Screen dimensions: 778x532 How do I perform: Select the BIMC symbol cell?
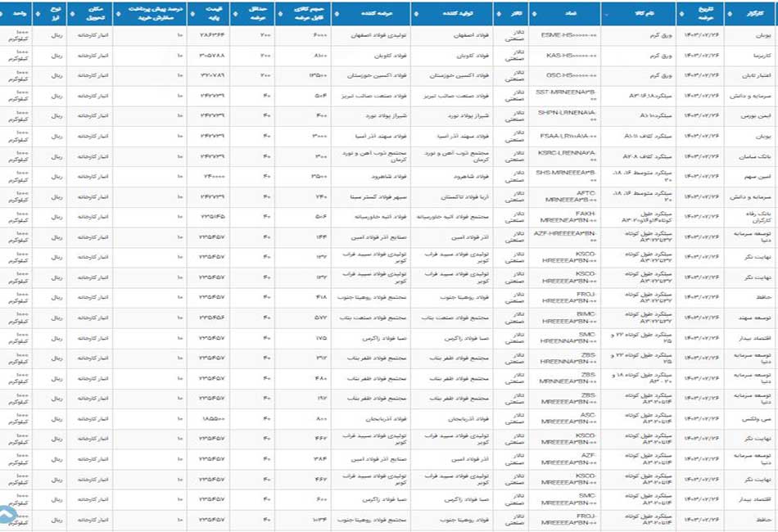point(564,318)
